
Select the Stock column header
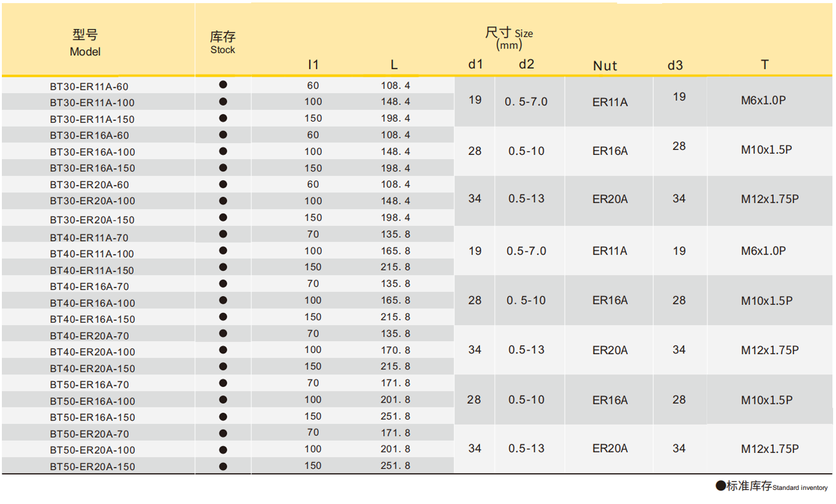pyautogui.click(x=223, y=43)
